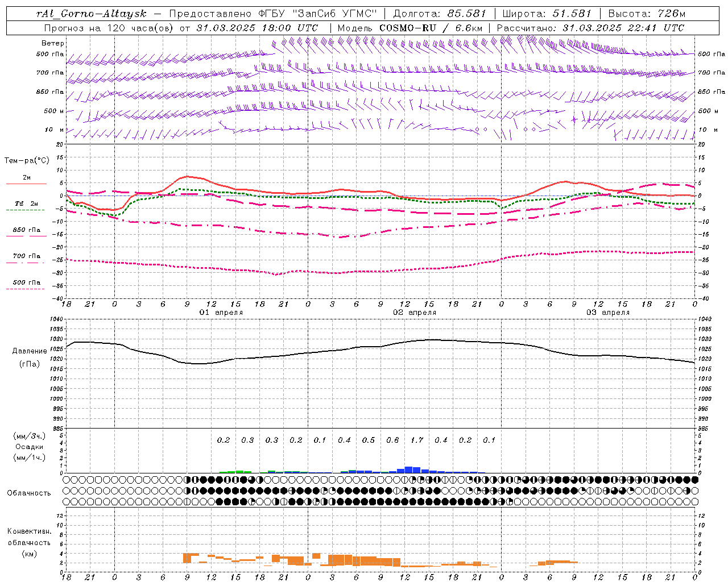The image size is (728, 582).
Task: Click the 0.5 precipitation amount value
Action: pos(369,440)
